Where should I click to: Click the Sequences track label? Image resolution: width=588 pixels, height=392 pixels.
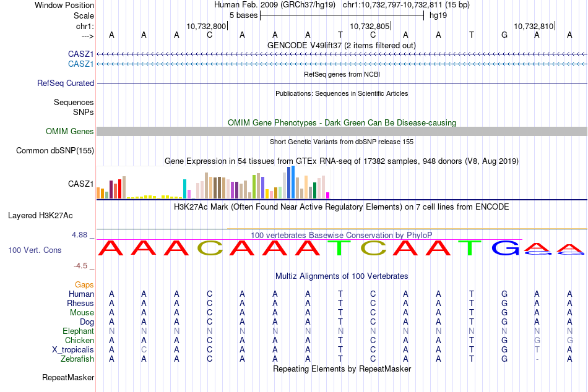point(74,102)
